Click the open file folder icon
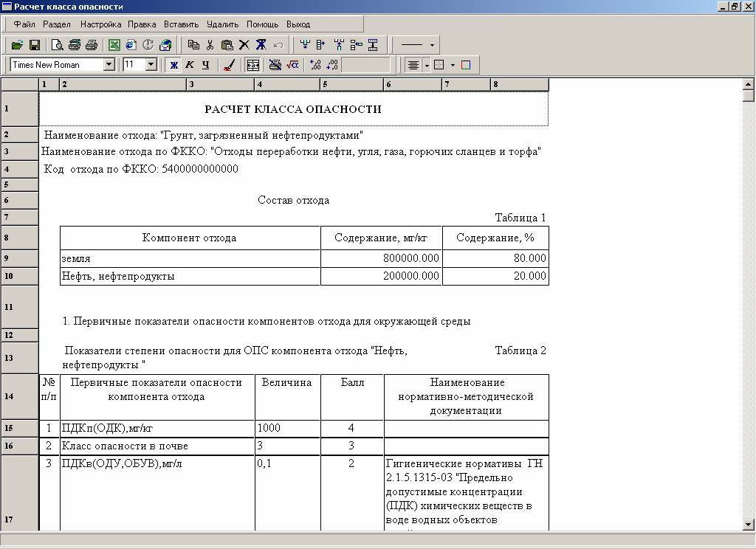This screenshot has width=756, height=549. click(x=17, y=45)
